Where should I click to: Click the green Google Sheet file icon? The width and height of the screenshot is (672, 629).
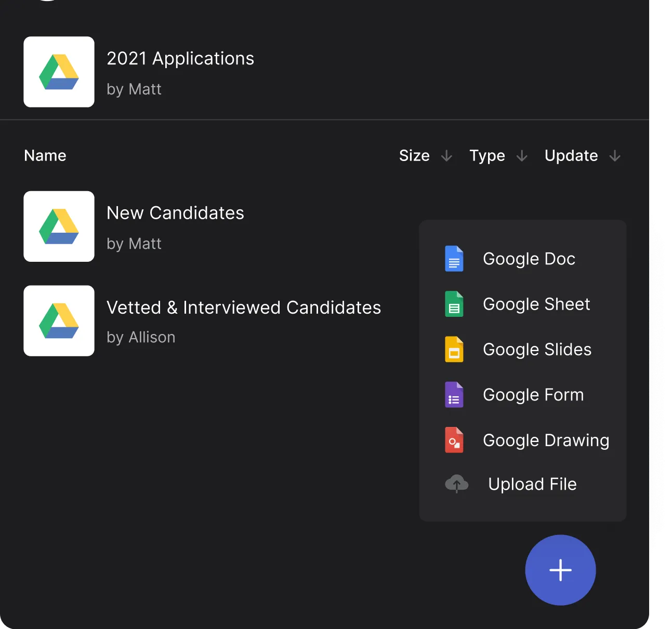454,304
